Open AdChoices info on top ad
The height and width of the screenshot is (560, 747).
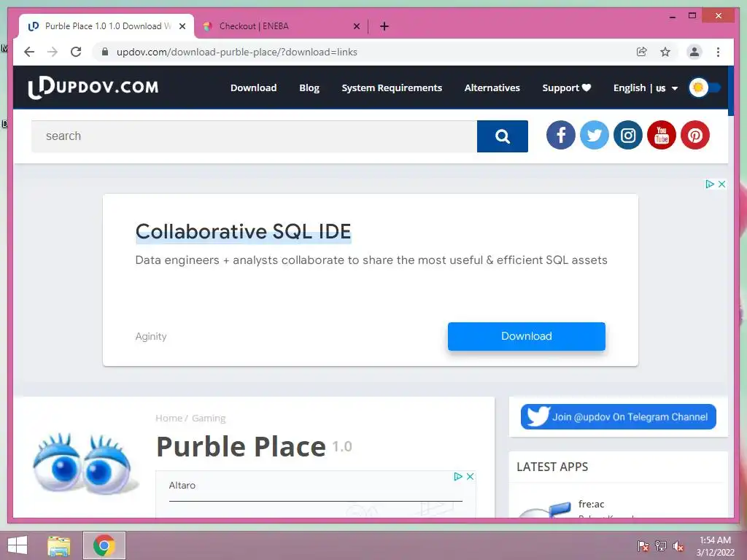pyautogui.click(x=709, y=184)
